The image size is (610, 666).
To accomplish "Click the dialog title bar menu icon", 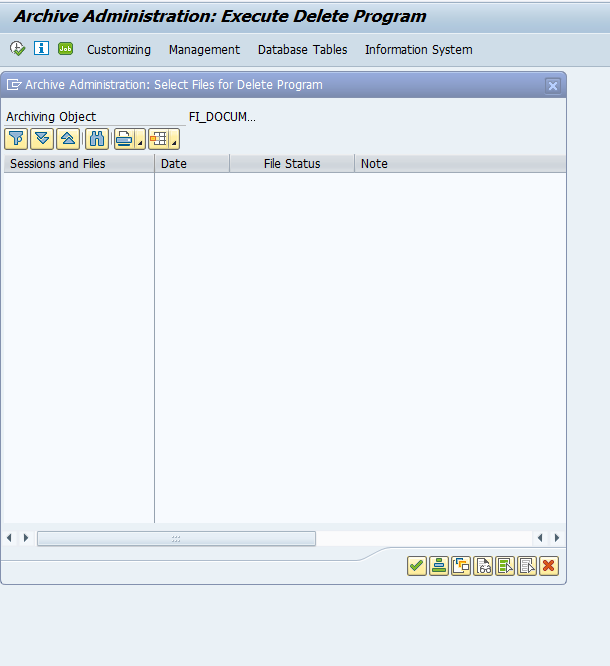I will [14, 85].
